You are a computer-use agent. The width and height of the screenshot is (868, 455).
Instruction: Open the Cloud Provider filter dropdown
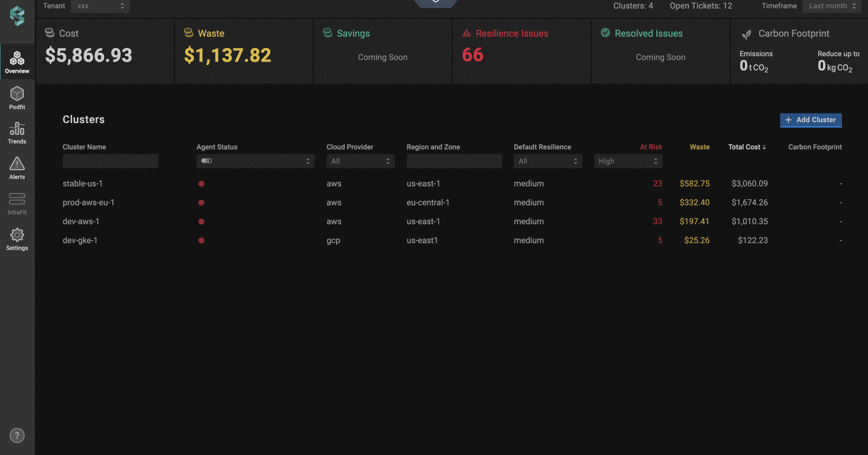tap(360, 161)
